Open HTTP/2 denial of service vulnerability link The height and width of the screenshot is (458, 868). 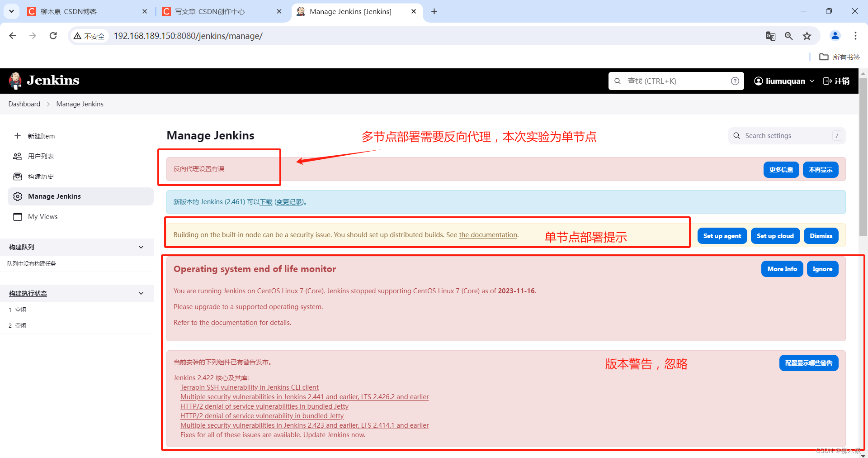[x=262, y=416]
